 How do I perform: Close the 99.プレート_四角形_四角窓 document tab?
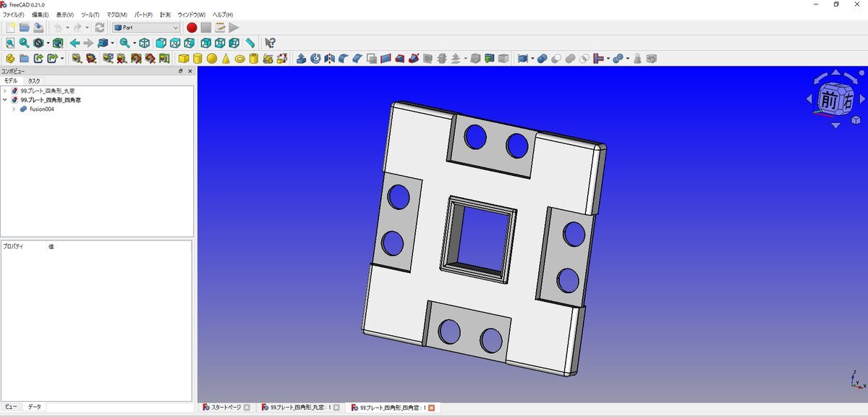coord(432,408)
